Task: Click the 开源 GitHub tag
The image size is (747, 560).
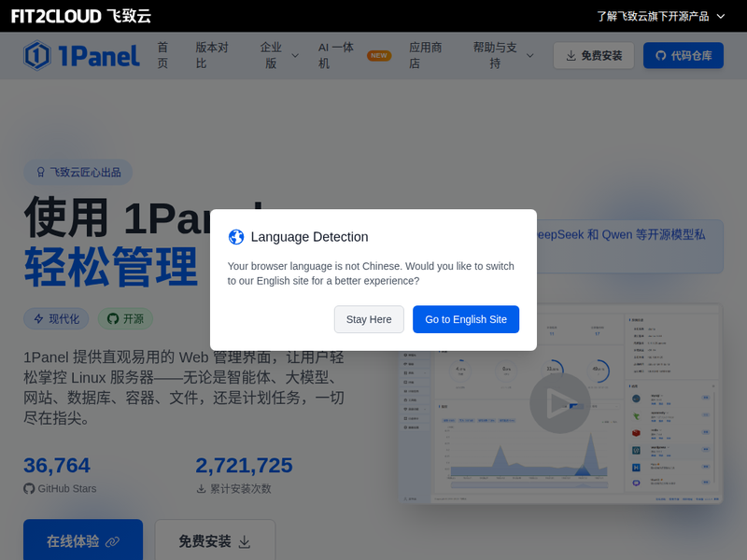Action: [125, 318]
